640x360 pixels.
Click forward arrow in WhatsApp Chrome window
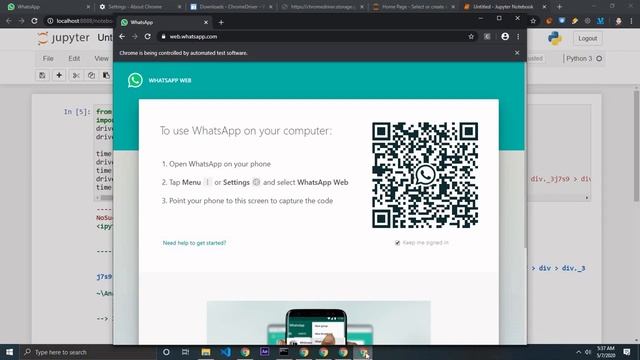pos(135,37)
